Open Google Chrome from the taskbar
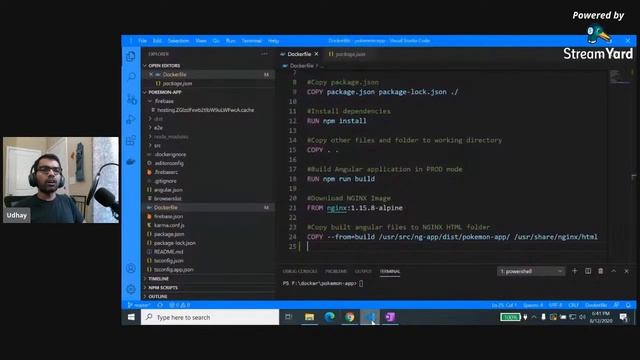The image size is (640, 360). pyautogui.click(x=349, y=317)
